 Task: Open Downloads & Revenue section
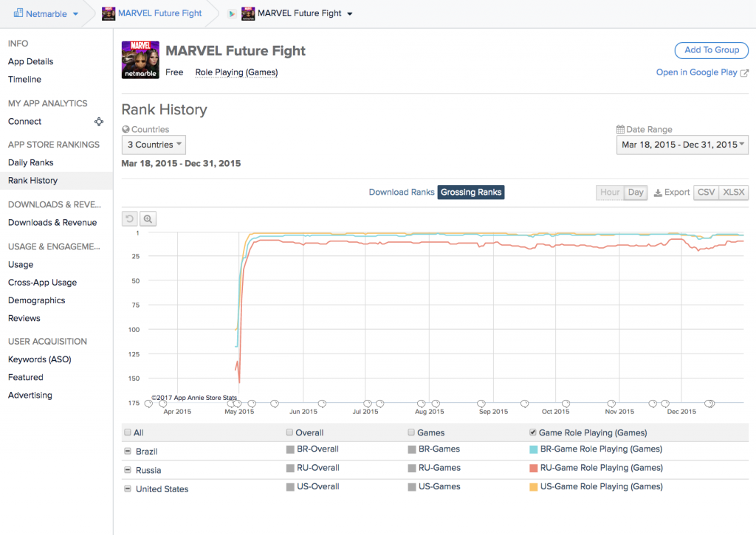click(52, 222)
